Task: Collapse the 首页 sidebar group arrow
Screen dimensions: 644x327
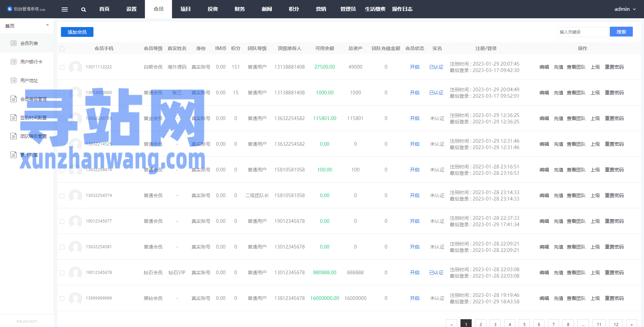Action: (x=47, y=25)
